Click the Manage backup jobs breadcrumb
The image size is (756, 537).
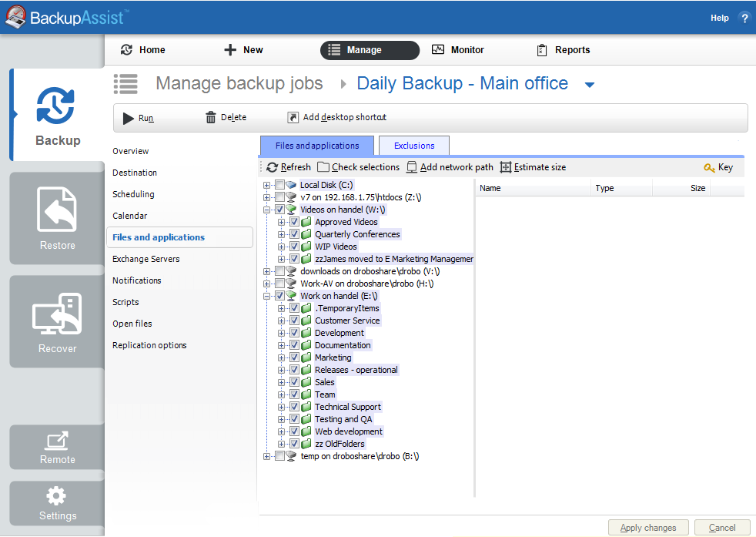pos(239,83)
